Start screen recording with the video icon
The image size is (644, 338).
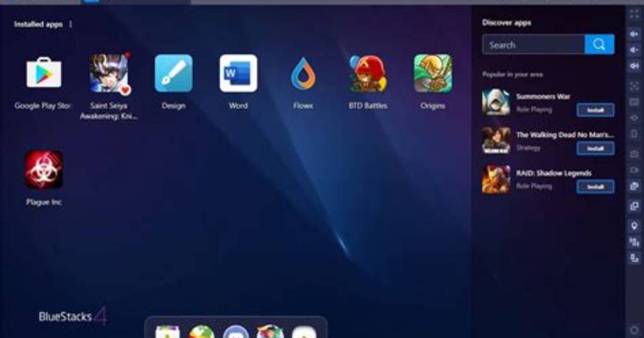tap(634, 170)
